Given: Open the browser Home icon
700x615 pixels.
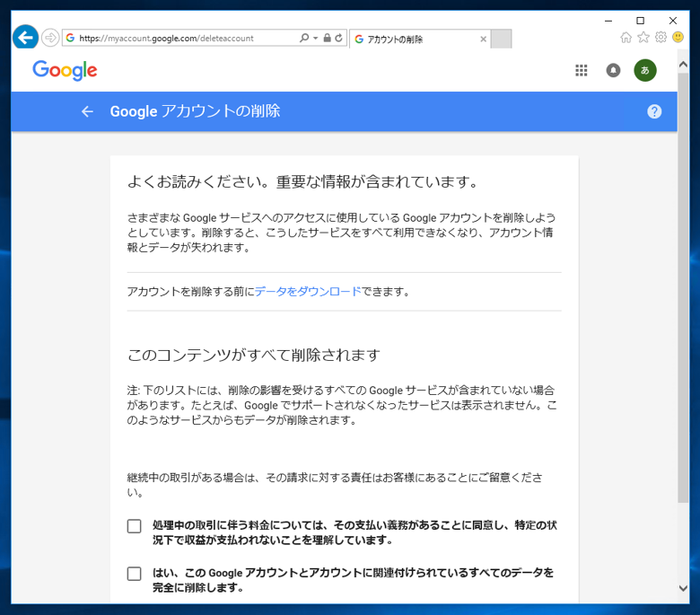Looking at the screenshot, I should pos(626,37).
